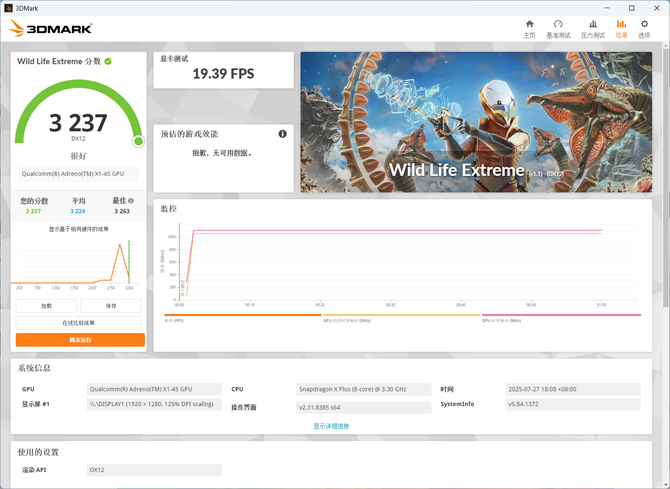The image size is (670, 489).
Task: Click the 监控 monitoring heading
Action: pos(169,209)
